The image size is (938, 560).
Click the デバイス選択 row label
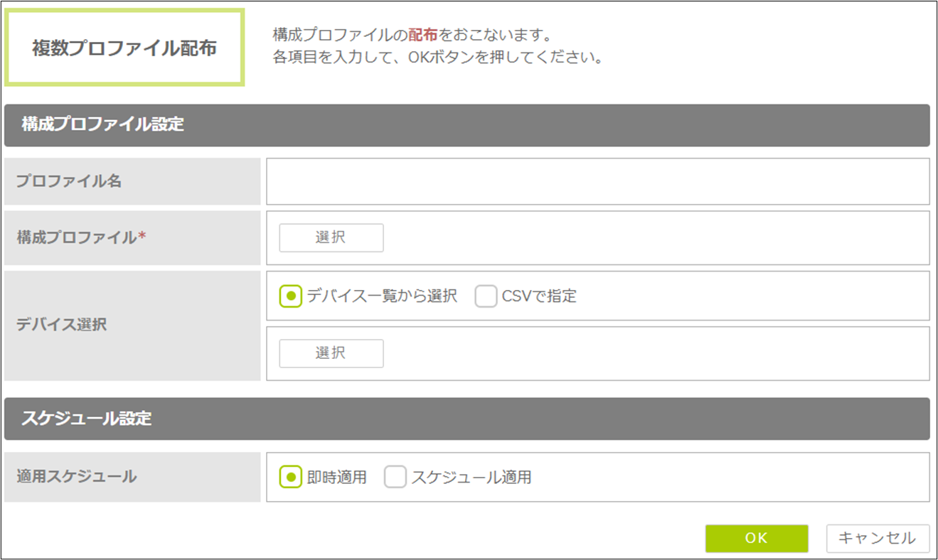[x=61, y=325]
